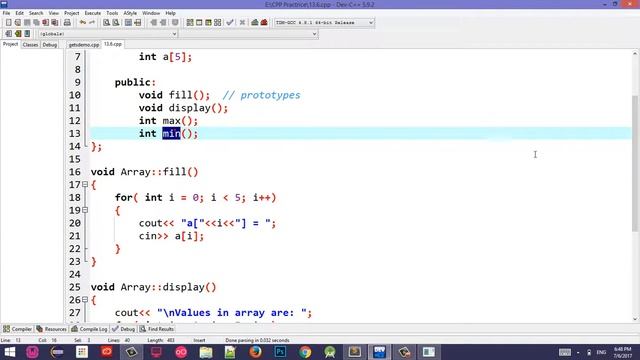Viewport: 640px width, 360px height.
Task: Open Firefox from the taskbar
Action: coord(256,352)
